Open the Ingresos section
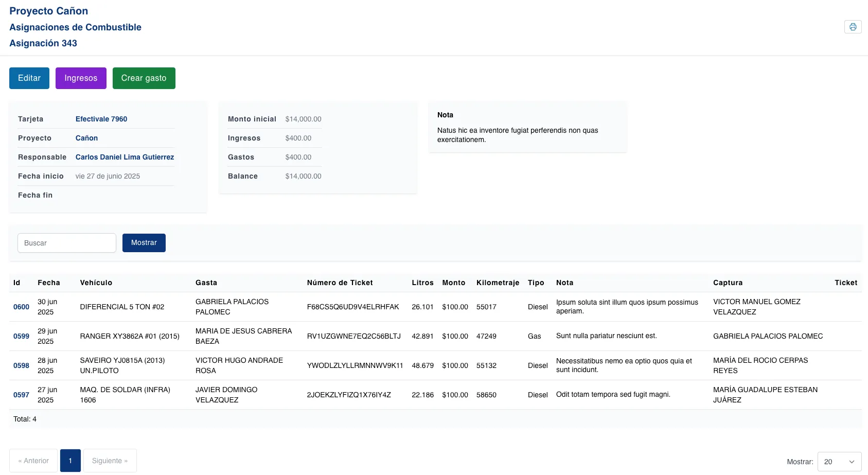The height and width of the screenshot is (475, 868). [x=81, y=78]
